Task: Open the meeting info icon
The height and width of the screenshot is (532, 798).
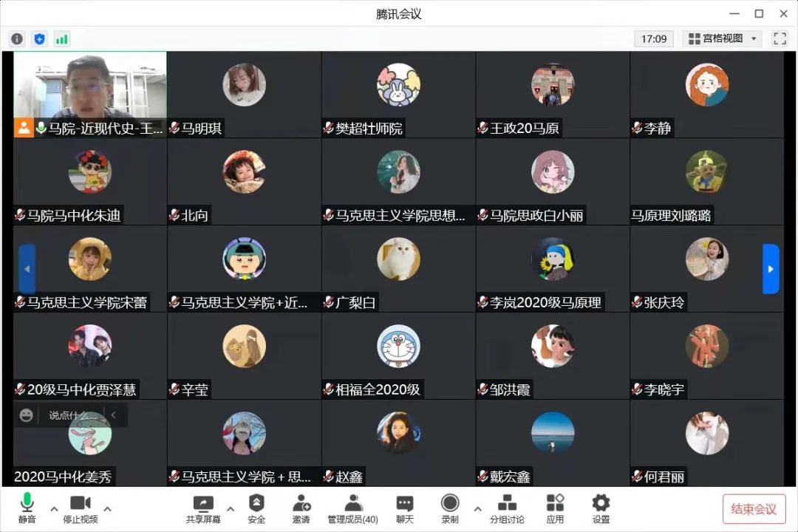Action: 17,38
